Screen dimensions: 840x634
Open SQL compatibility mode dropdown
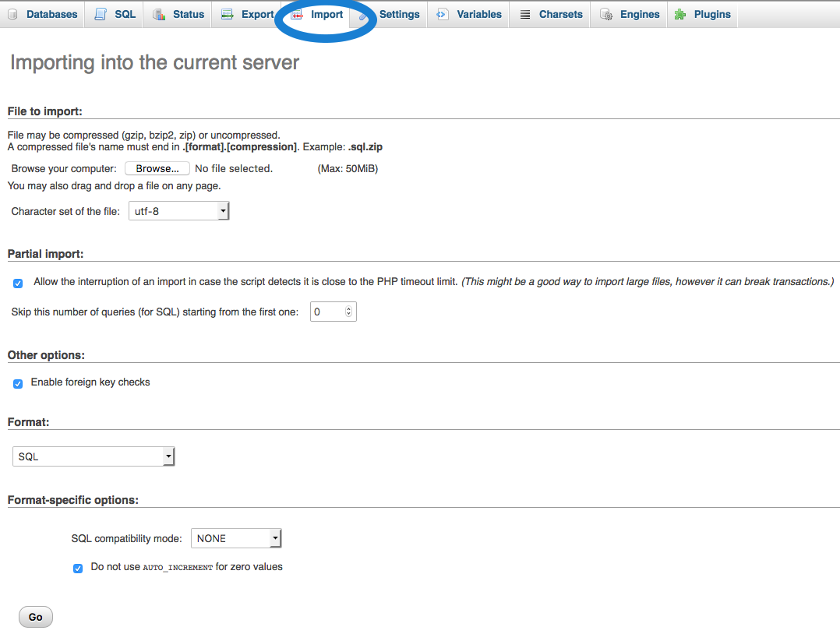(x=236, y=538)
